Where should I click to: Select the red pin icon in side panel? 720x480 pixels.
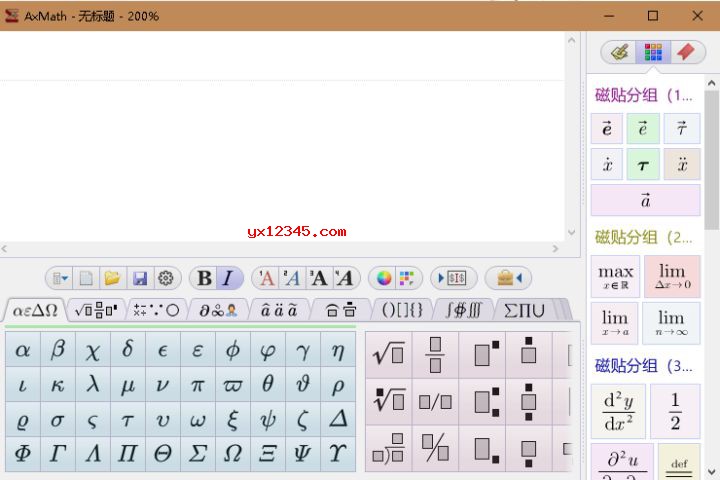point(686,52)
